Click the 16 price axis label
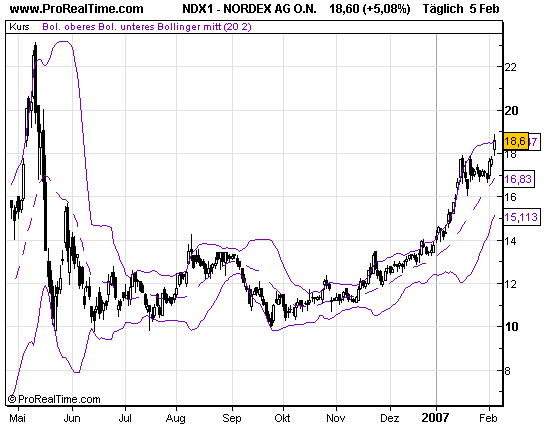Image resolution: width=550 pixels, height=425 pixels. click(x=511, y=197)
